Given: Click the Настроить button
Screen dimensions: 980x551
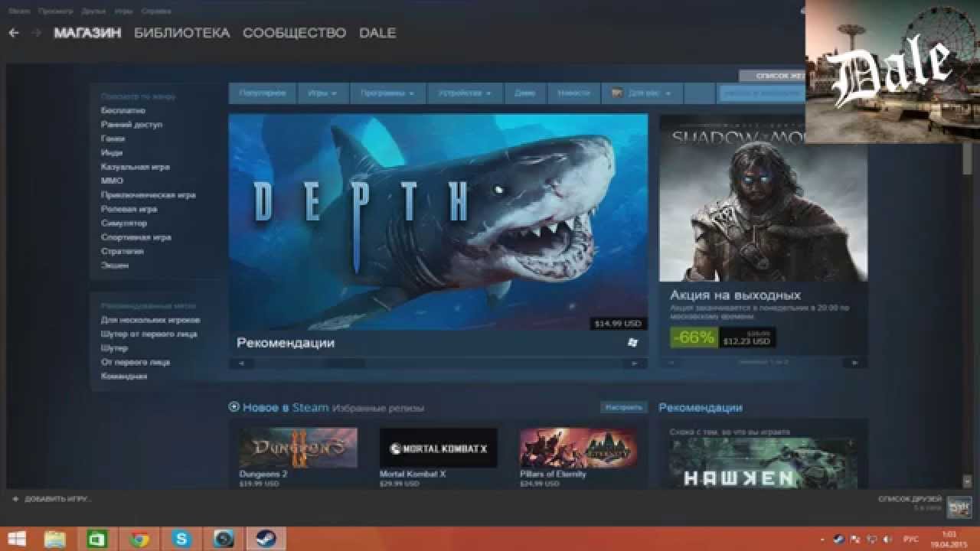Looking at the screenshot, I should 623,407.
